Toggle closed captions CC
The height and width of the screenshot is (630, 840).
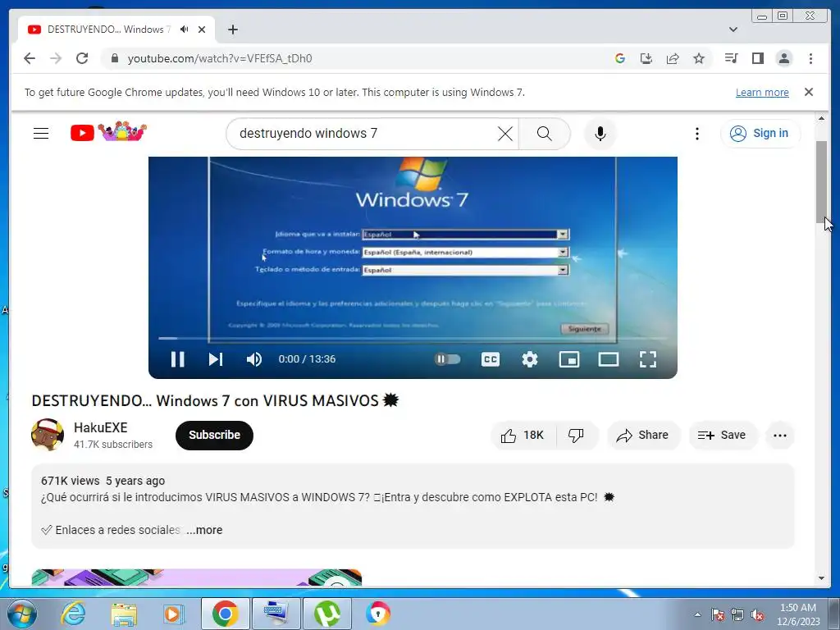pos(491,359)
